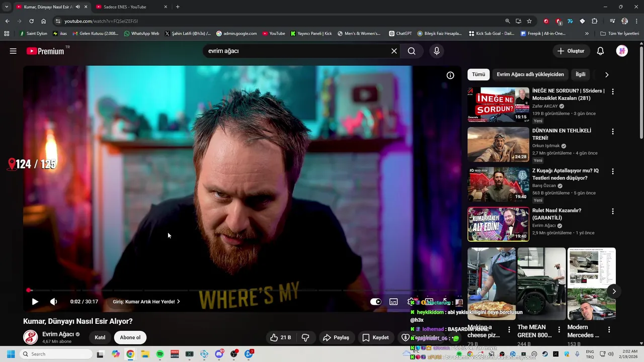Open the ChatGPT bookmark
The image size is (644, 362).
tap(400, 34)
